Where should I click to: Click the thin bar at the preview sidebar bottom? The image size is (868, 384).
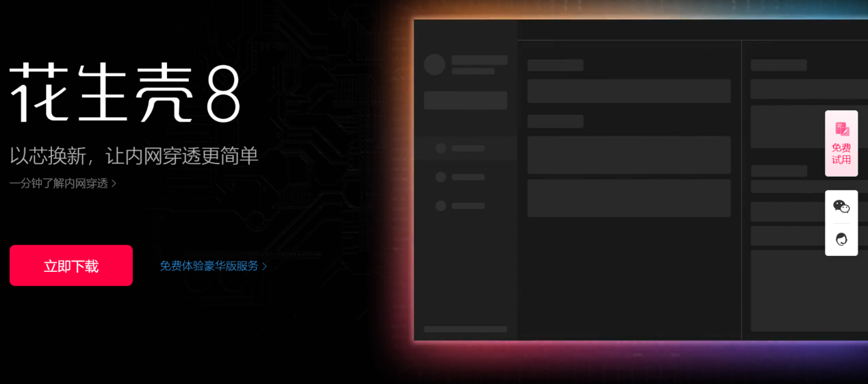pyautogui.click(x=465, y=329)
